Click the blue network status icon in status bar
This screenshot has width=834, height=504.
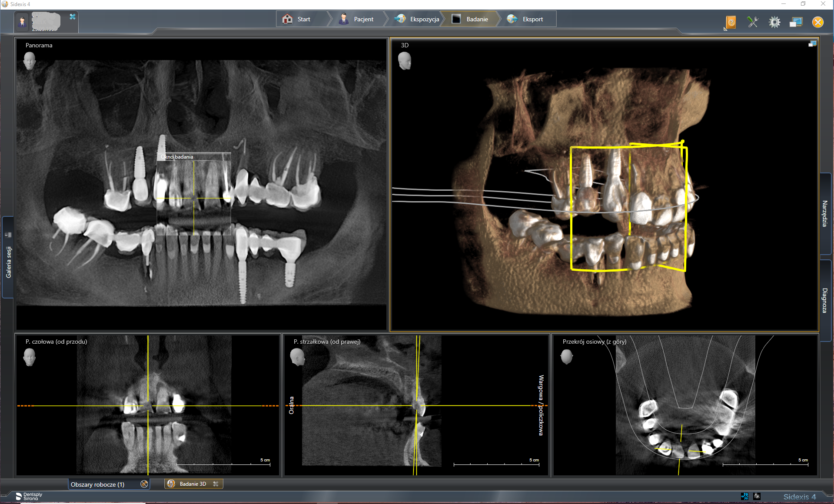click(x=744, y=496)
